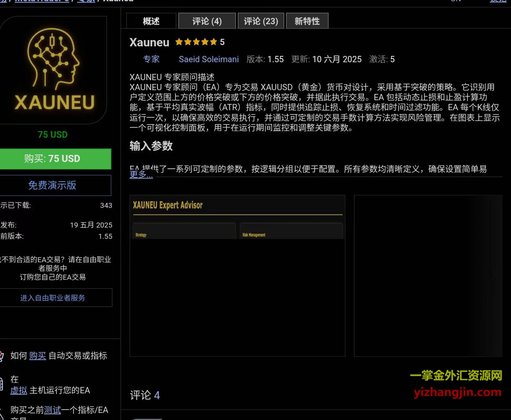Expand the description with 更多...
511x420 pixels.
(x=141, y=175)
